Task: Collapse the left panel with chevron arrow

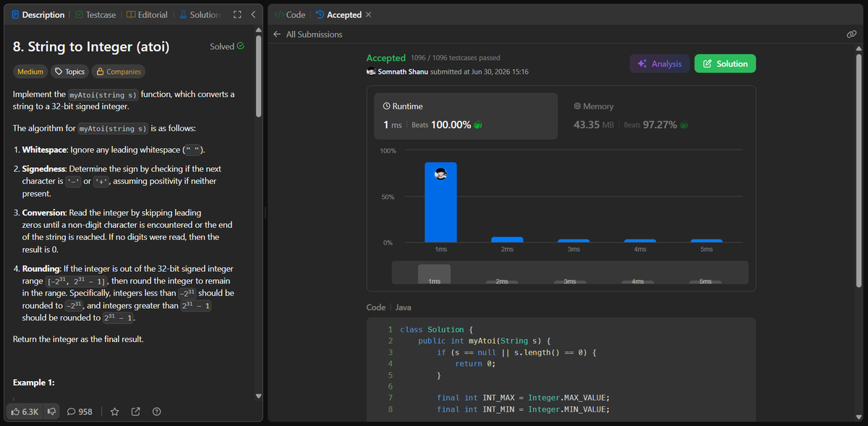Action: [x=252, y=14]
